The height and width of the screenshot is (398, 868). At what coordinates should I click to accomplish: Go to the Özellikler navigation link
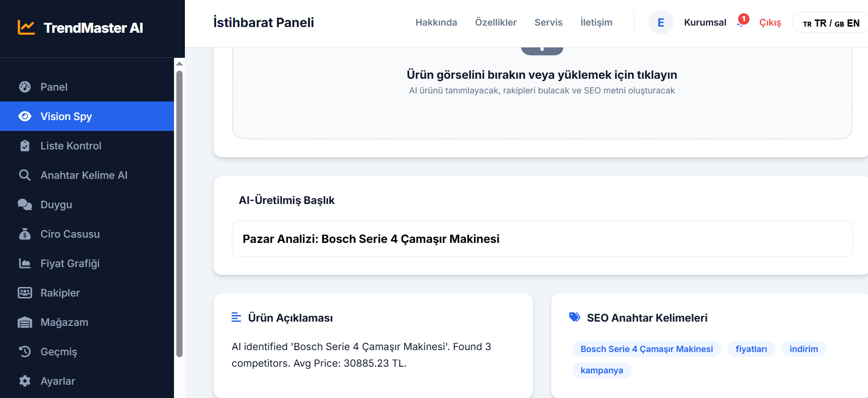(495, 22)
